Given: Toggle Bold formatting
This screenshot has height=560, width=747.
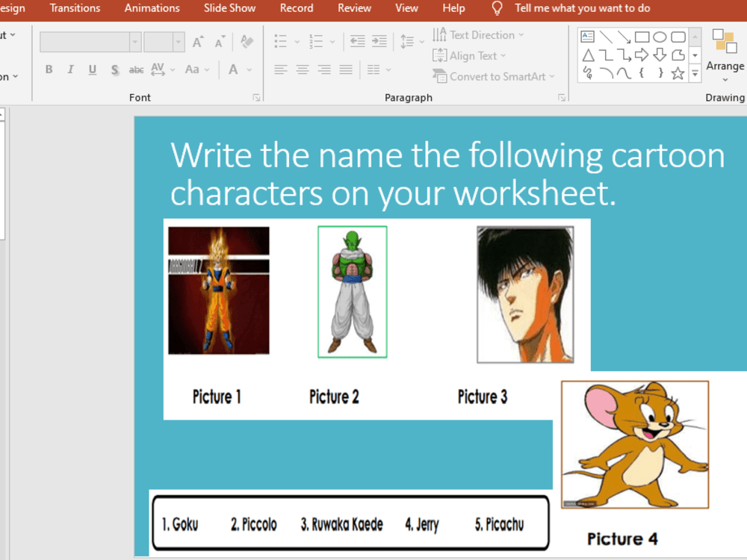Looking at the screenshot, I should (x=49, y=69).
